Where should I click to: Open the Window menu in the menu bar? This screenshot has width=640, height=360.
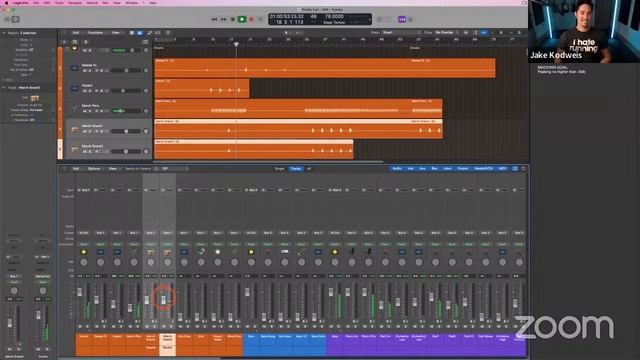coord(131,2)
